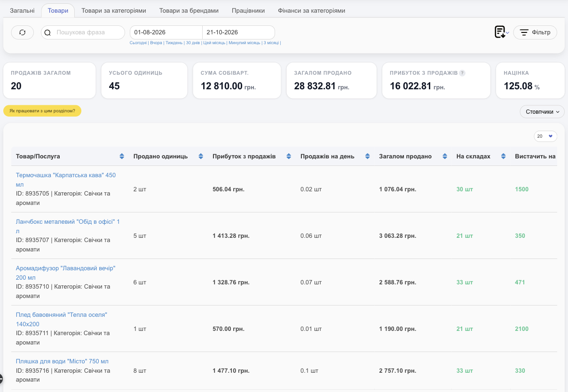Open product Термочашка "Карпатська кава" 450 мл
The image size is (568, 392).
point(66,180)
